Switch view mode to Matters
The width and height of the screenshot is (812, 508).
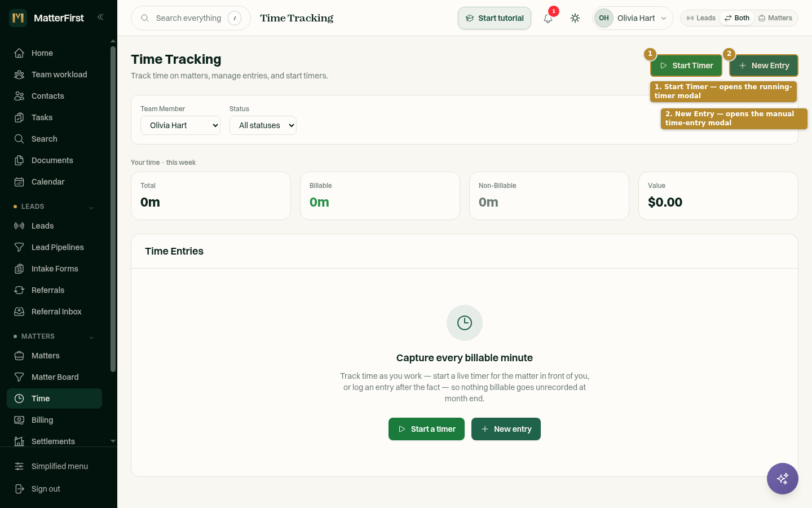(775, 18)
